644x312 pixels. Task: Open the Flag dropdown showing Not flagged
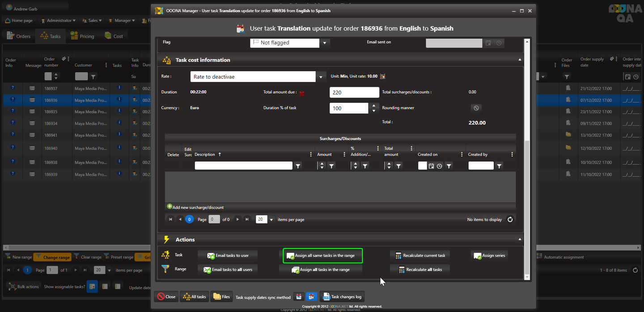[325, 43]
